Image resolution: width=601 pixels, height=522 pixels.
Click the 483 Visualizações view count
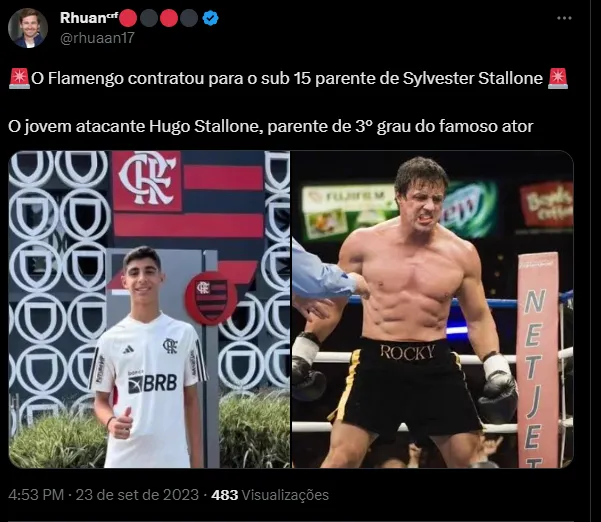tap(270, 495)
